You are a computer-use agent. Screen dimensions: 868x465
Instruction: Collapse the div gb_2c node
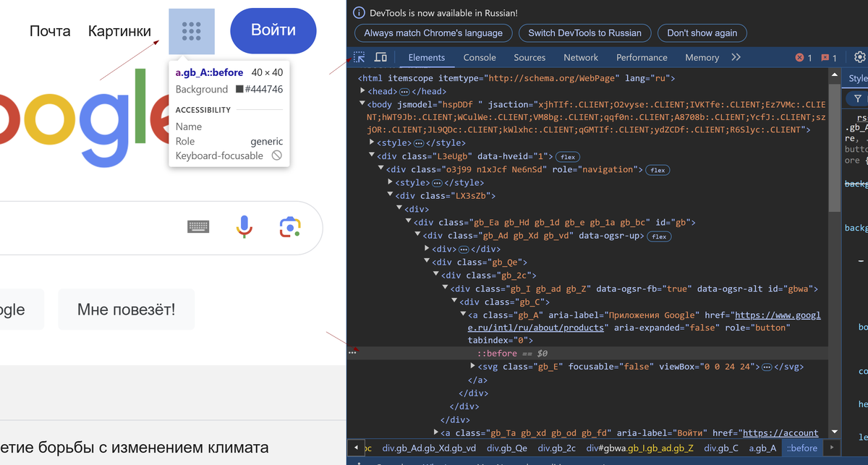(x=436, y=275)
